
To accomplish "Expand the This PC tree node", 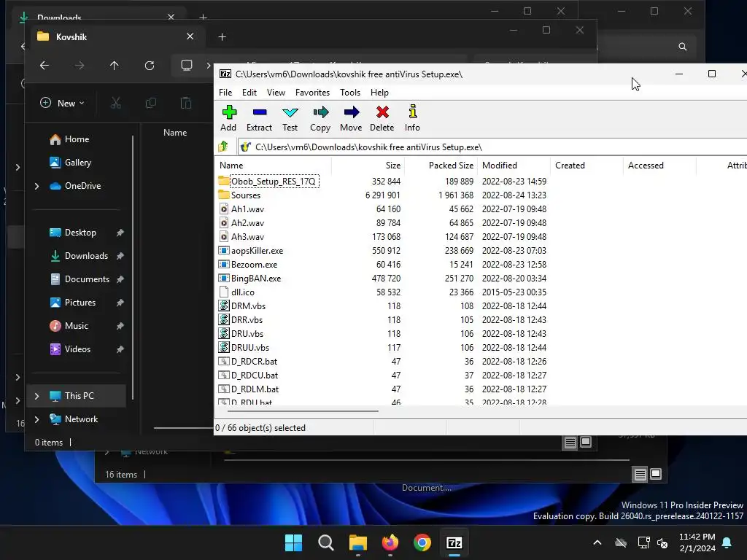I will point(36,396).
